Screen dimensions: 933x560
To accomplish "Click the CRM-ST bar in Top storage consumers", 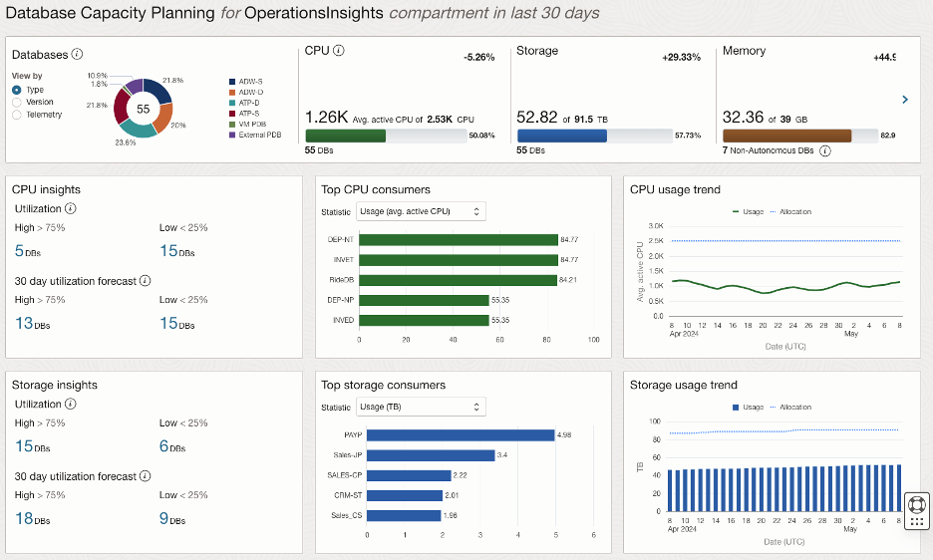I will click(x=405, y=495).
